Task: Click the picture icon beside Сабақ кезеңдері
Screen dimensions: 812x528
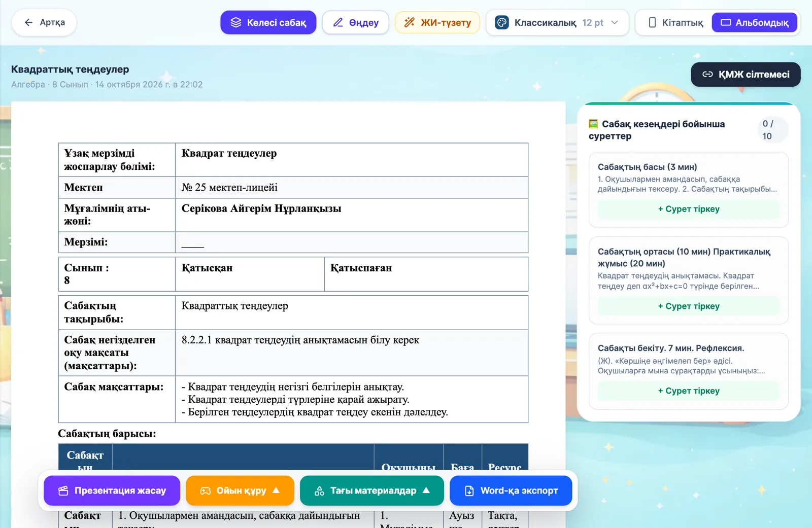Action: pos(593,124)
